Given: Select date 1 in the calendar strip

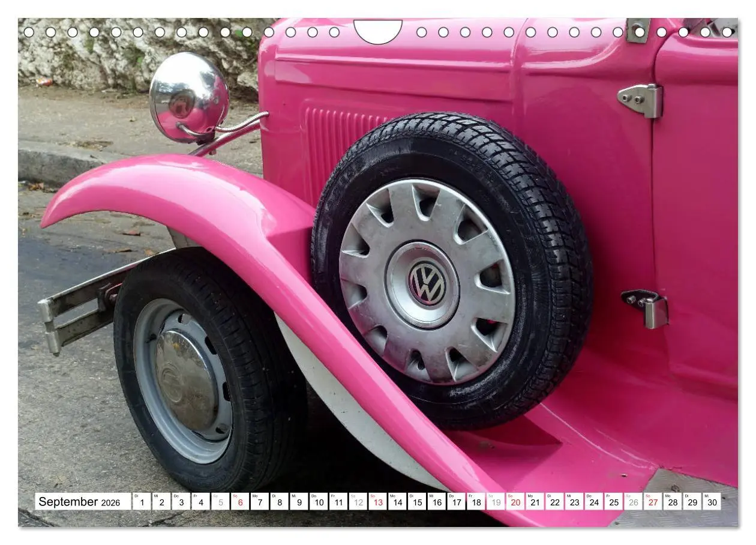Looking at the screenshot, I should [x=142, y=502].
